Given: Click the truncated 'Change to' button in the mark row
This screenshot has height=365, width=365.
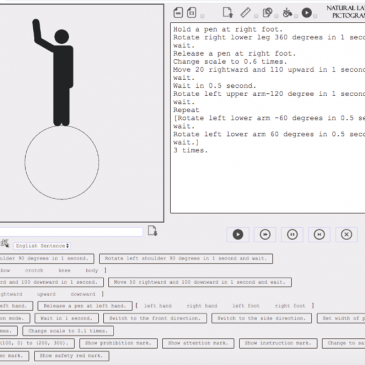Looking at the screenshot, I should [344, 343].
